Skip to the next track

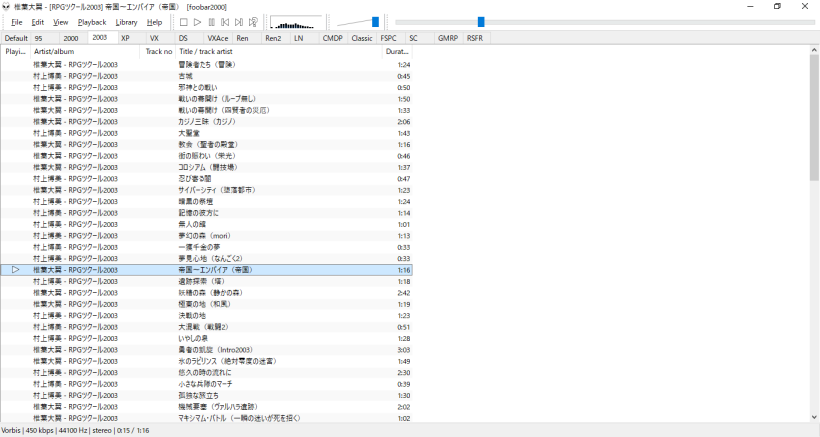[239, 22]
